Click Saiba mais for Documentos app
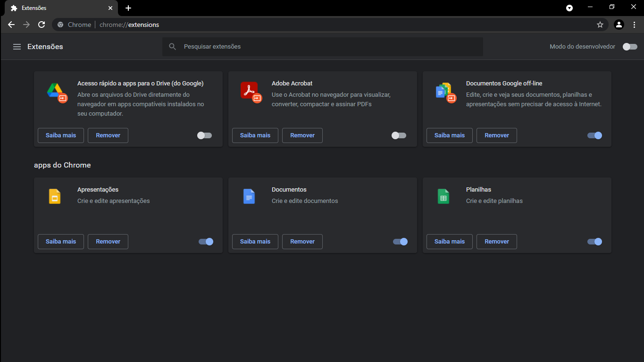Screen dimensions: 644x362 click(x=255, y=242)
